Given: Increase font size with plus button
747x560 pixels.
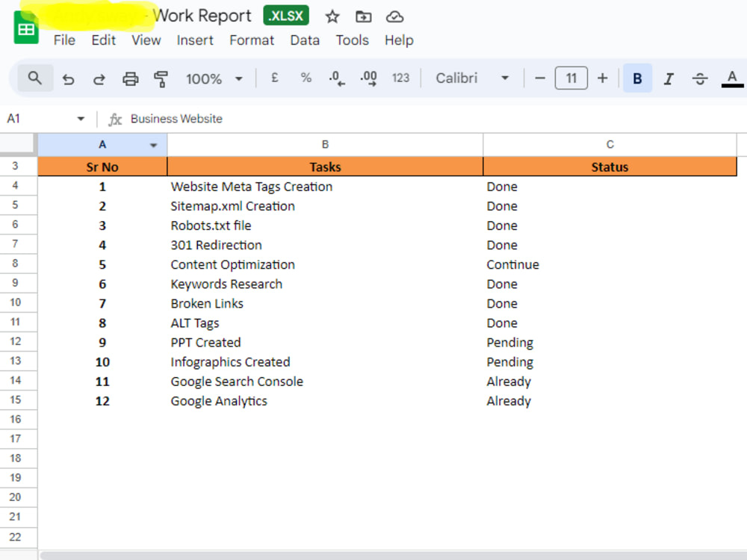Looking at the screenshot, I should (x=602, y=78).
